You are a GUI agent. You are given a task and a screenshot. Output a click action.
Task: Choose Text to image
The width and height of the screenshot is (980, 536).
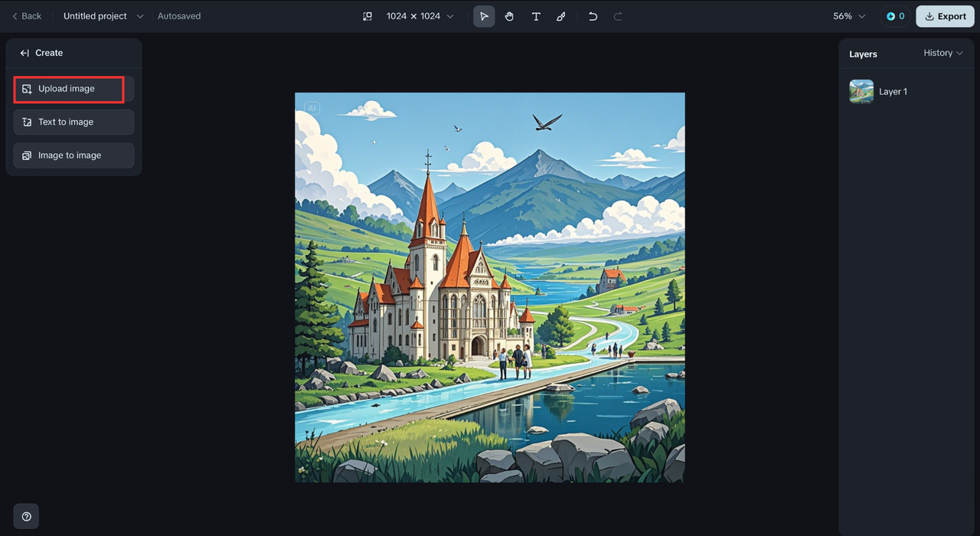[x=73, y=122]
